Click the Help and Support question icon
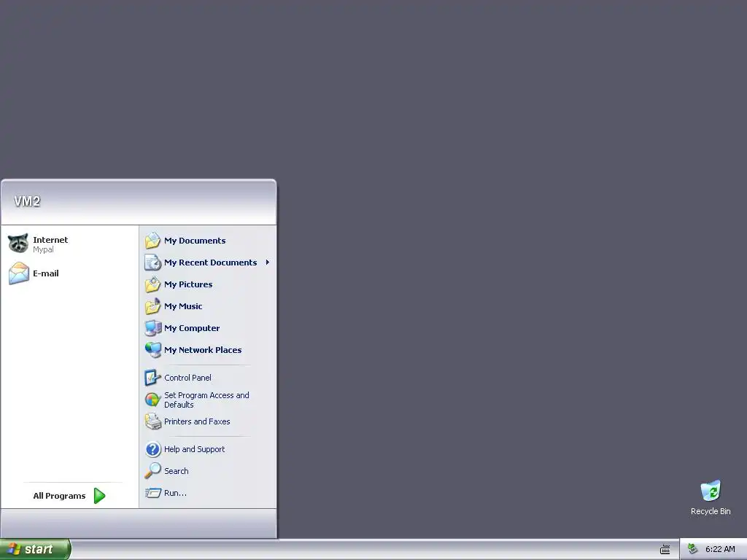The image size is (747, 560). (x=153, y=449)
